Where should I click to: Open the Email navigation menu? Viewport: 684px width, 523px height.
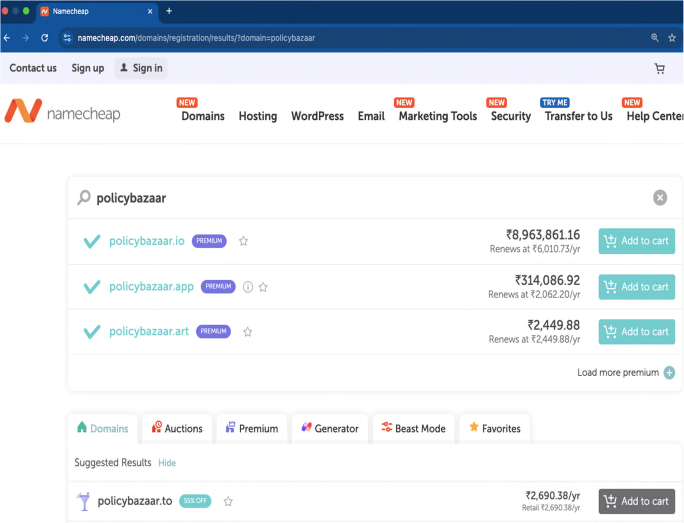click(371, 116)
